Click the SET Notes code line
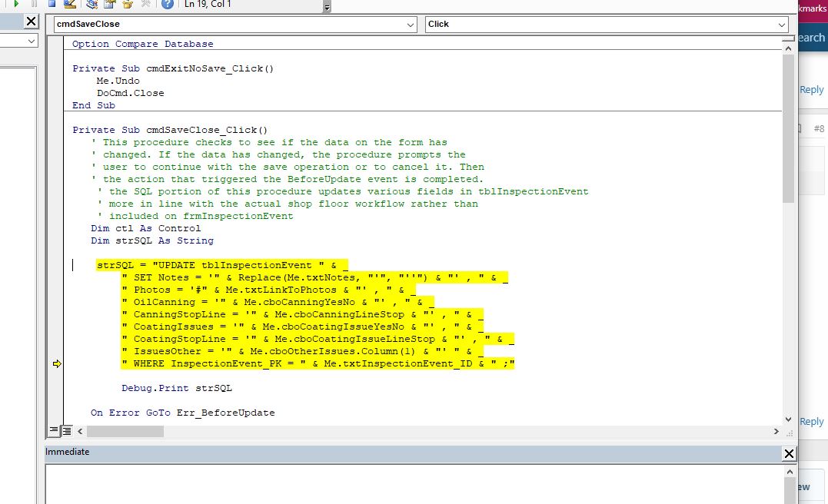The width and height of the screenshot is (828, 504). [x=314, y=277]
